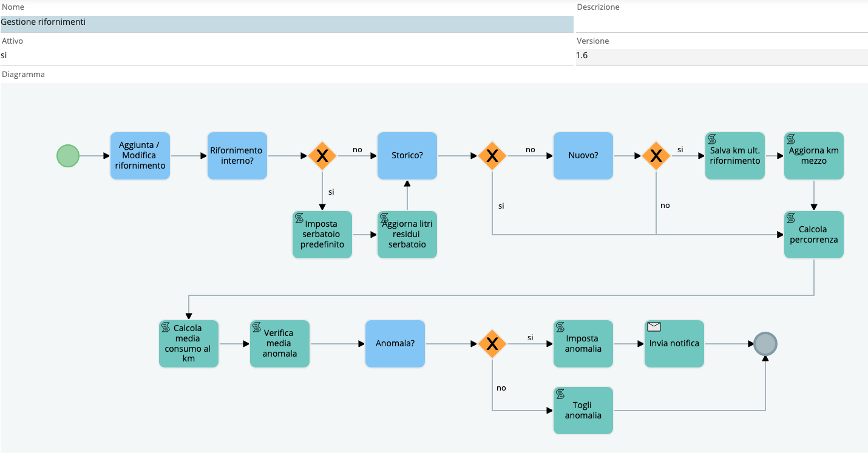The width and height of the screenshot is (868, 453).
Task: Click script icon on Verifica media anomala
Action: pos(257,327)
